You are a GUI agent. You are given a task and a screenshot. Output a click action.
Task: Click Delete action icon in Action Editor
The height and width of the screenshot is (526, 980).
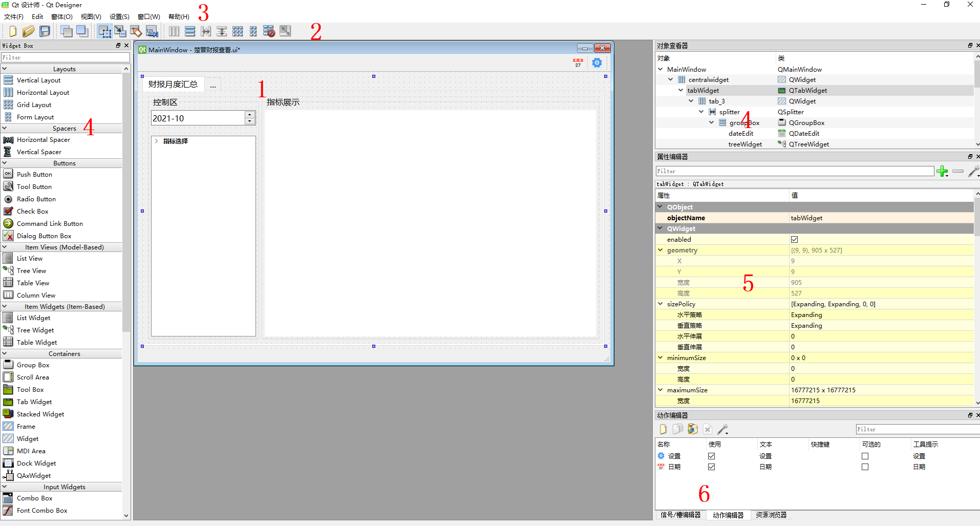coord(708,429)
